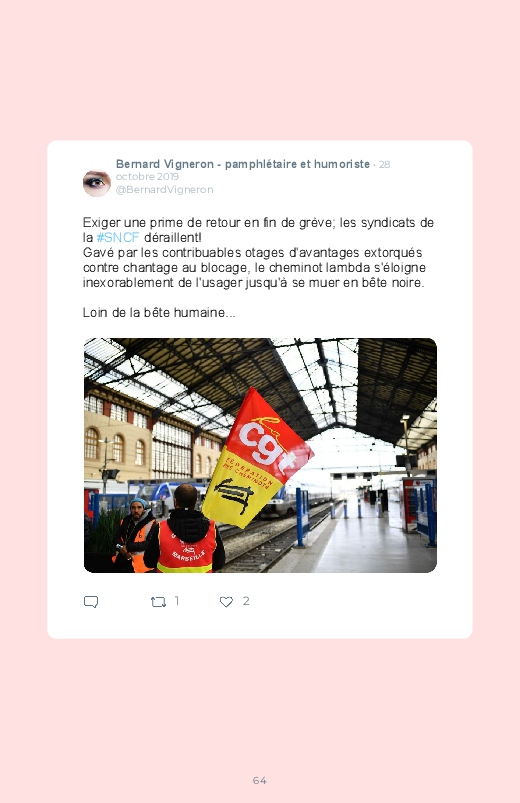Click the red and yellow CGT flag in photo
Screen dimensions: 520x803
[x=255, y=457]
